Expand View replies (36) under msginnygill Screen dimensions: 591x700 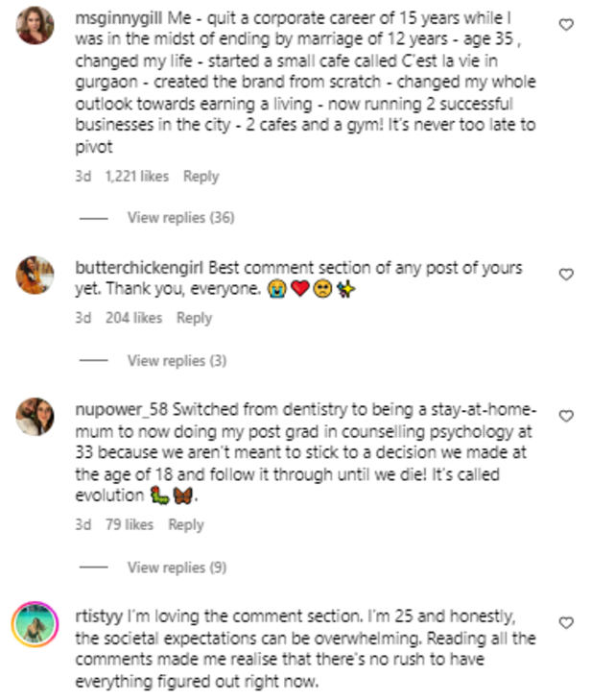tap(180, 218)
